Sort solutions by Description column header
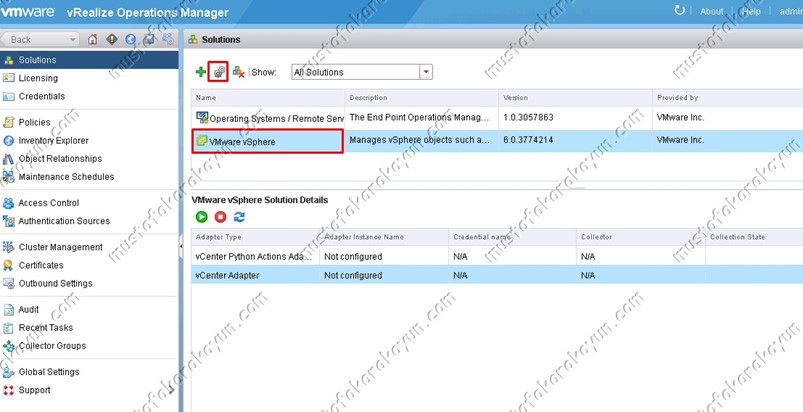The image size is (803, 412). point(422,97)
